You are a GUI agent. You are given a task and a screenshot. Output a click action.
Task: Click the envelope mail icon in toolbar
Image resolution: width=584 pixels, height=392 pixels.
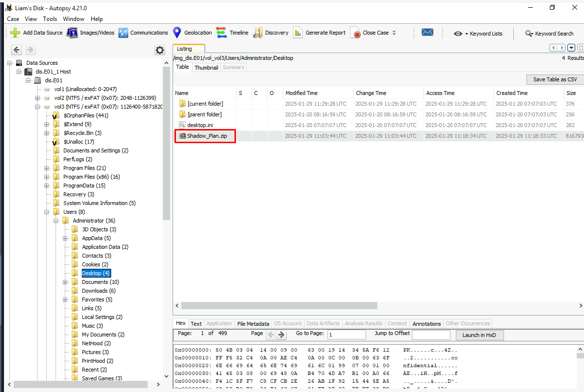tap(428, 33)
